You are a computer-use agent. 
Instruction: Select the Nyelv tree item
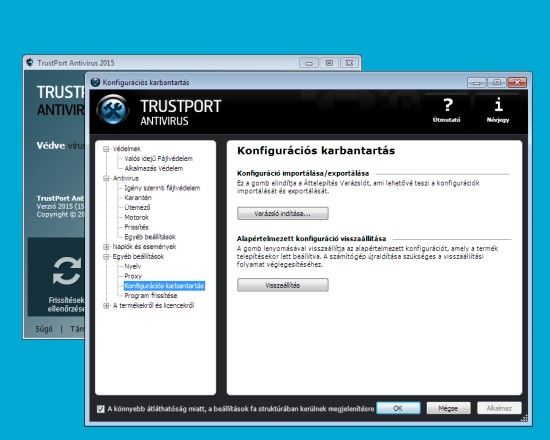pos(133,266)
